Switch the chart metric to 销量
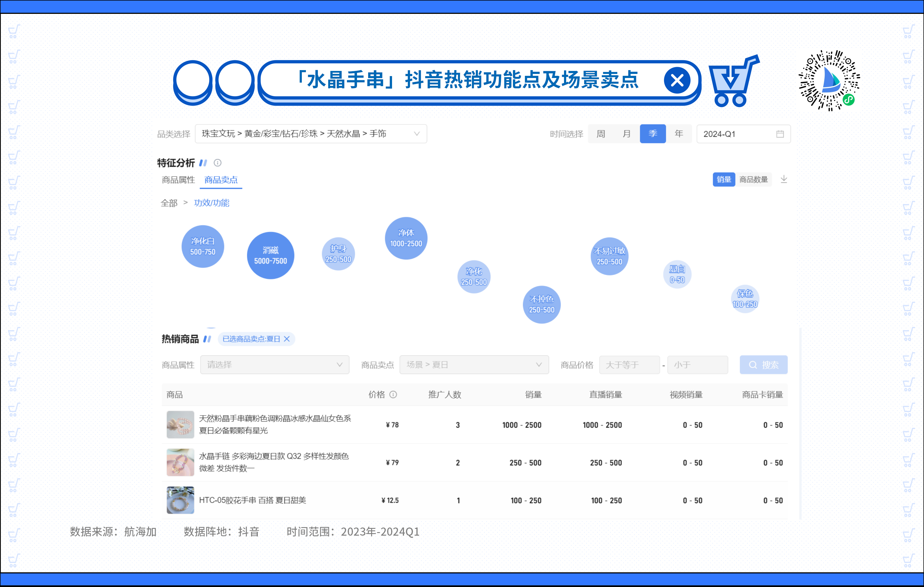Viewport: 924px width, 587px height. click(x=724, y=179)
